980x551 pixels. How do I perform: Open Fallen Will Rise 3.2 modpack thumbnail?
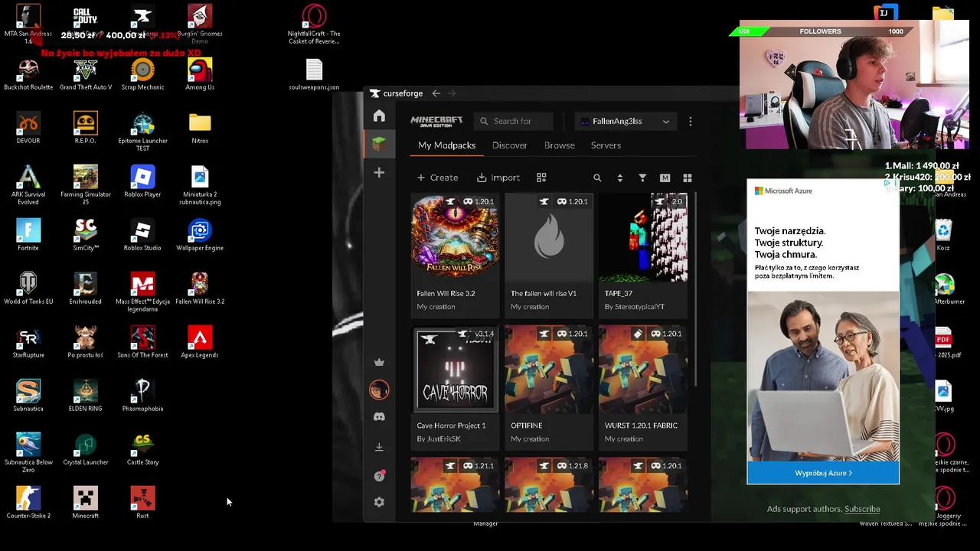455,237
